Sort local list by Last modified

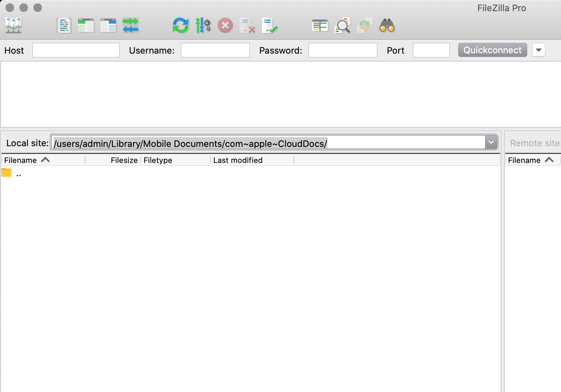pos(252,160)
